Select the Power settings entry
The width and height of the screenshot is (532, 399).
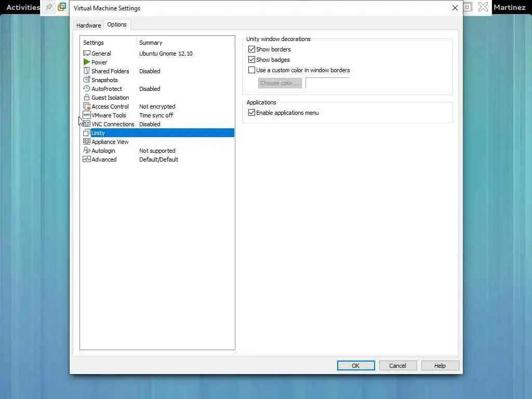pyautogui.click(x=99, y=62)
